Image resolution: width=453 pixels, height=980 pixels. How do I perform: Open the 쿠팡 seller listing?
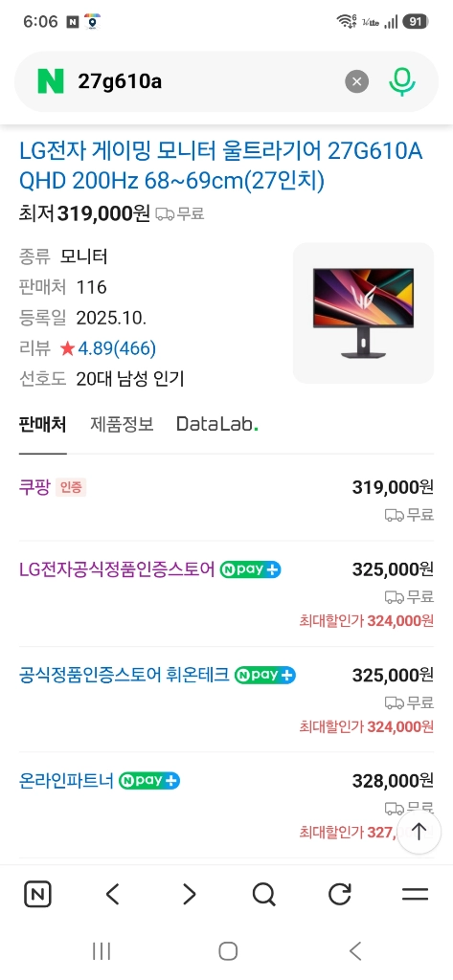(x=34, y=487)
